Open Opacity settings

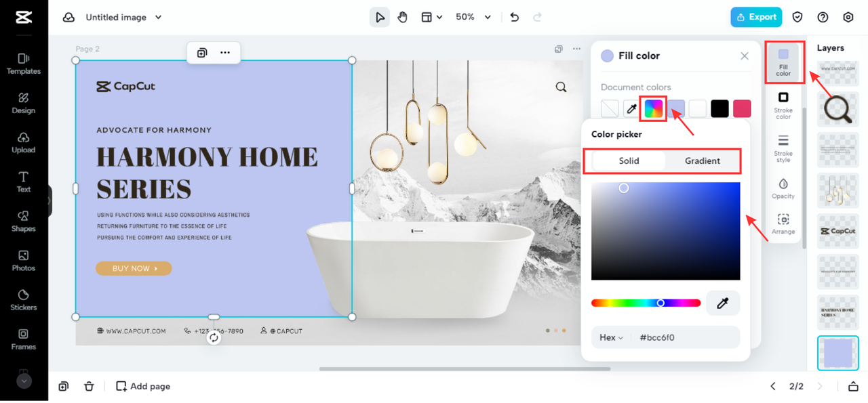(783, 188)
